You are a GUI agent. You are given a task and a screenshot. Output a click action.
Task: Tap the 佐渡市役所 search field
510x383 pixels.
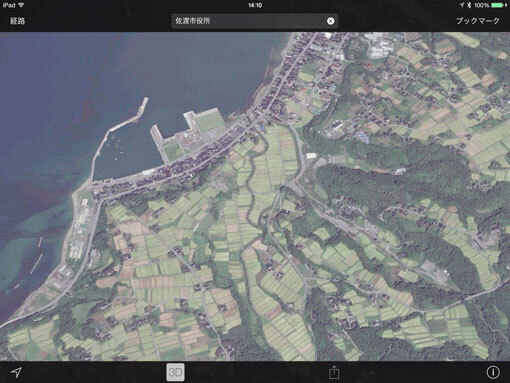[255, 21]
